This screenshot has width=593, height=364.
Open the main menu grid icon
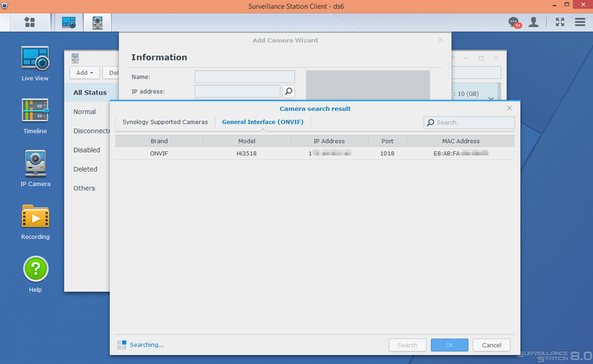[x=30, y=22]
